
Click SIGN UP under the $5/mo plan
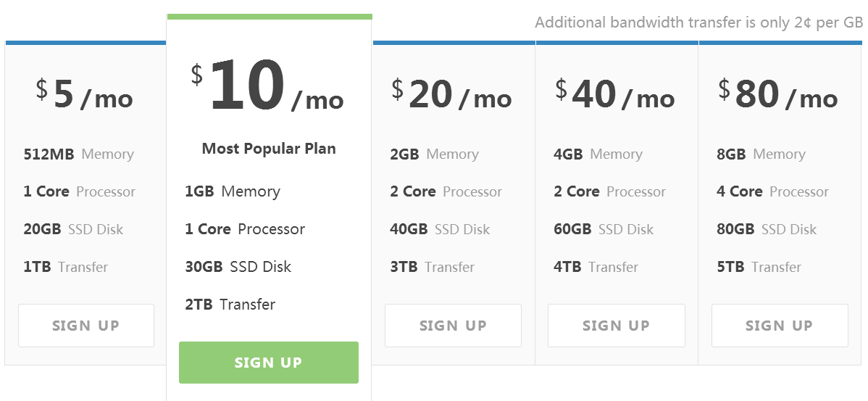tap(85, 326)
